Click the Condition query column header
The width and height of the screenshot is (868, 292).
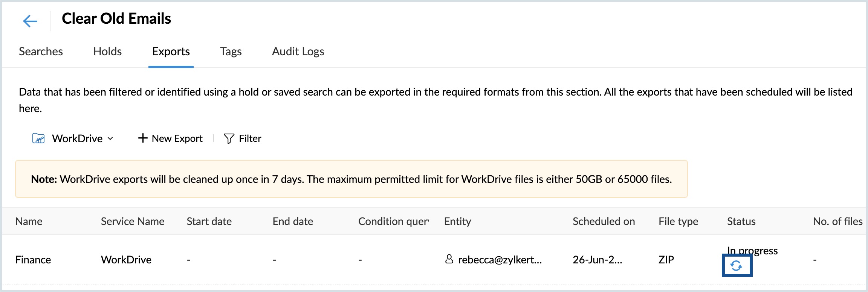point(394,221)
